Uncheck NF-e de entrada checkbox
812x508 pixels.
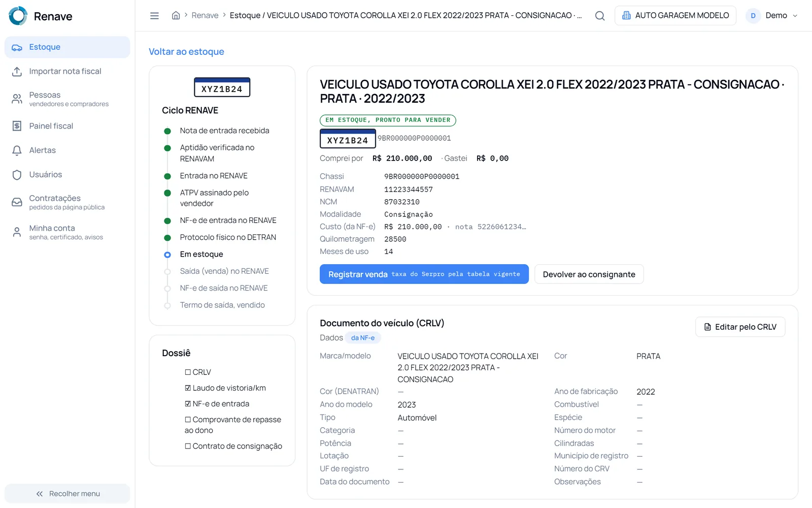[x=188, y=404]
